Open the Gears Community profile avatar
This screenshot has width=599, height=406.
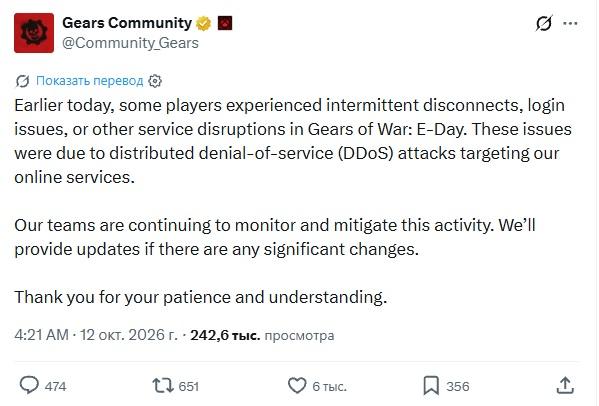tap(34, 33)
